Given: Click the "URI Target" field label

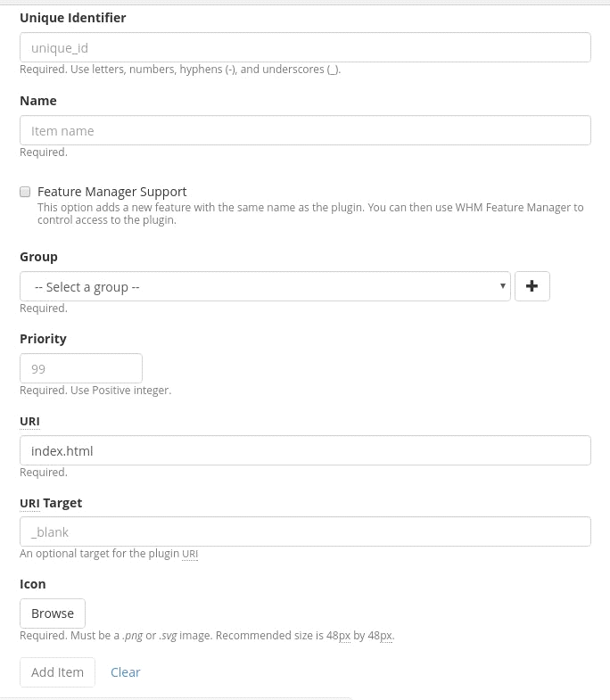Looking at the screenshot, I should (x=51, y=503).
